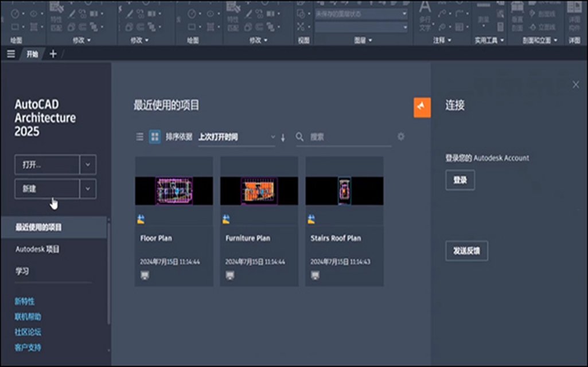Screen dimensions: 588x367
Task: Click the 新建 button
Action: click(47, 189)
